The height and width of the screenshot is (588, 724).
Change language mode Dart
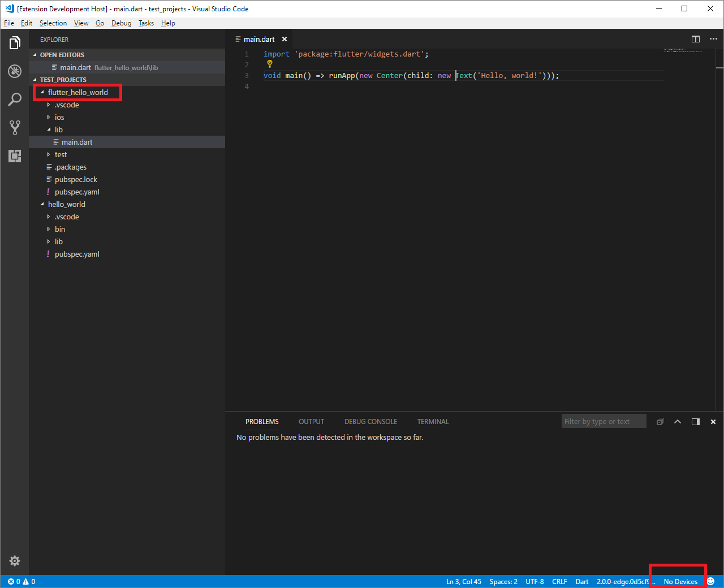pyautogui.click(x=582, y=581)
